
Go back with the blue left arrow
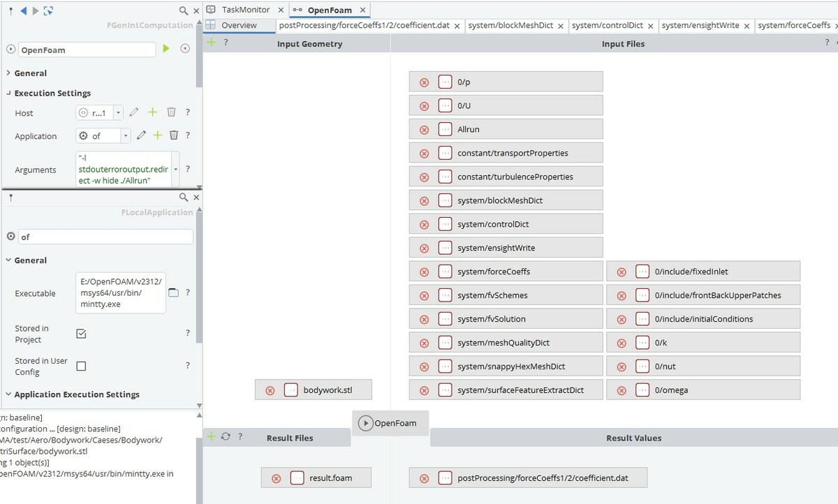(23, 10)
